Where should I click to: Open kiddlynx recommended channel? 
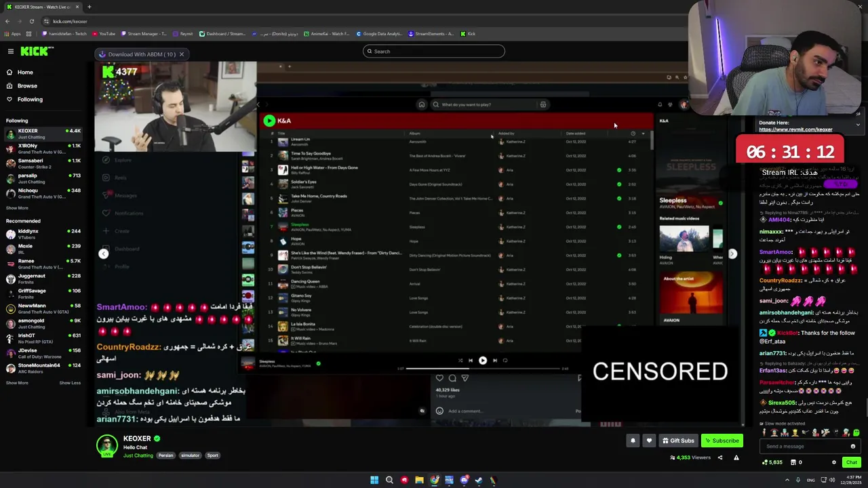[x=42, y=234]
